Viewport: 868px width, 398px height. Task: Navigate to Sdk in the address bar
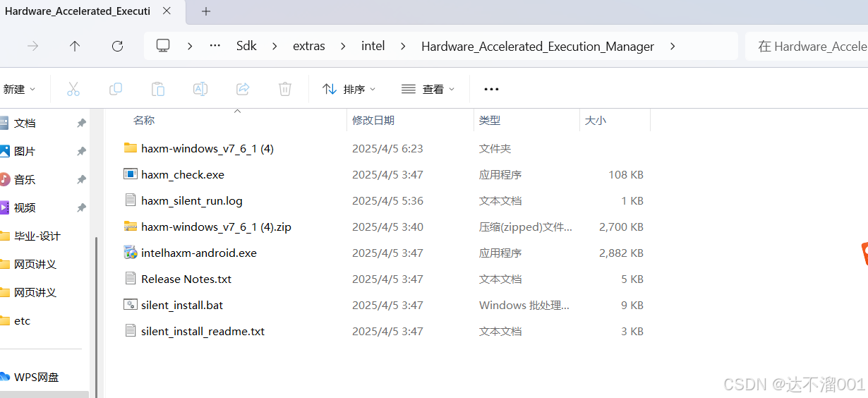246,46
